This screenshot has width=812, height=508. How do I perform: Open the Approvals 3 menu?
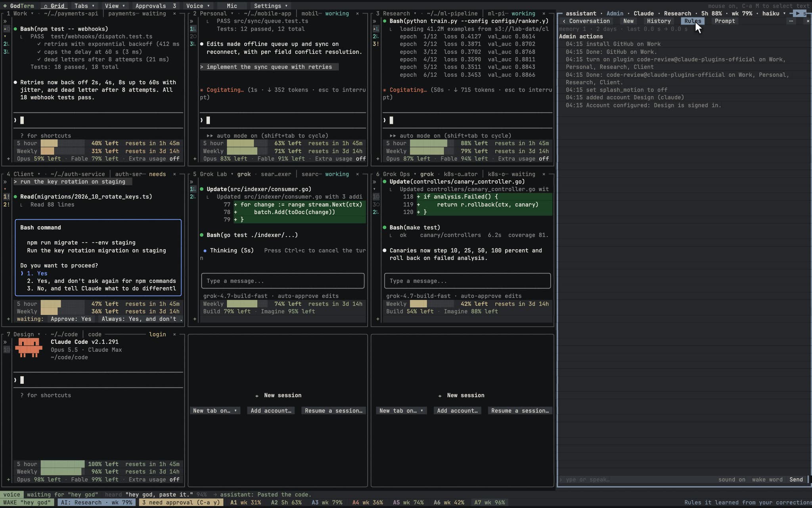(x=155, y=6)
